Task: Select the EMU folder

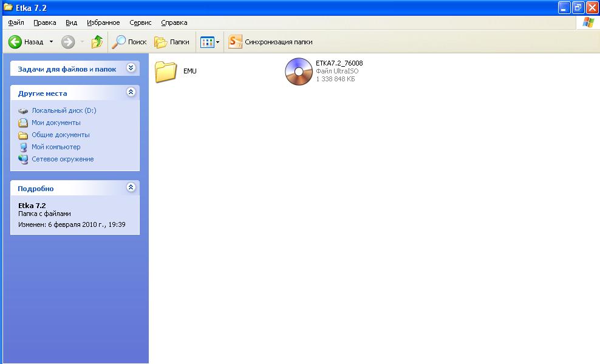Action: [x=166, y=71]
